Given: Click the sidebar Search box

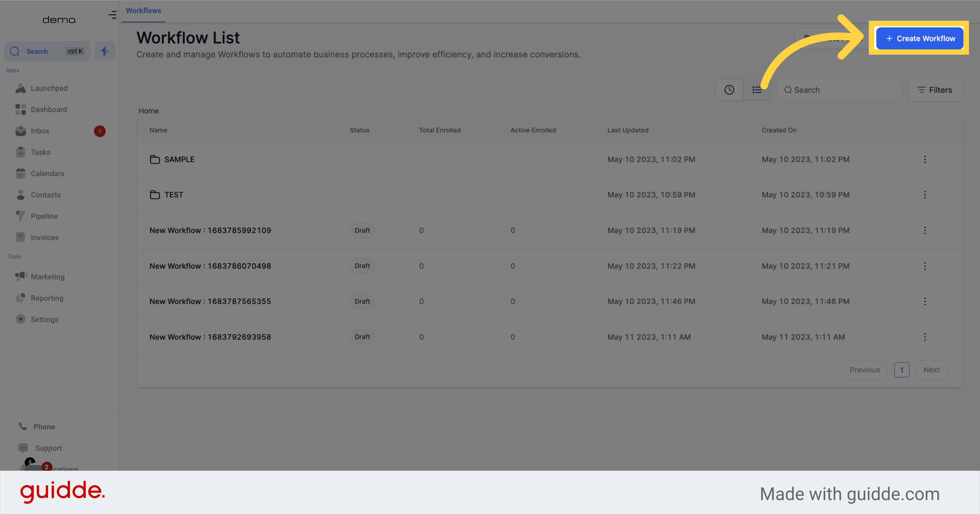Looking at the screenshot, I should pyautogui.click(x=47, y=51).
